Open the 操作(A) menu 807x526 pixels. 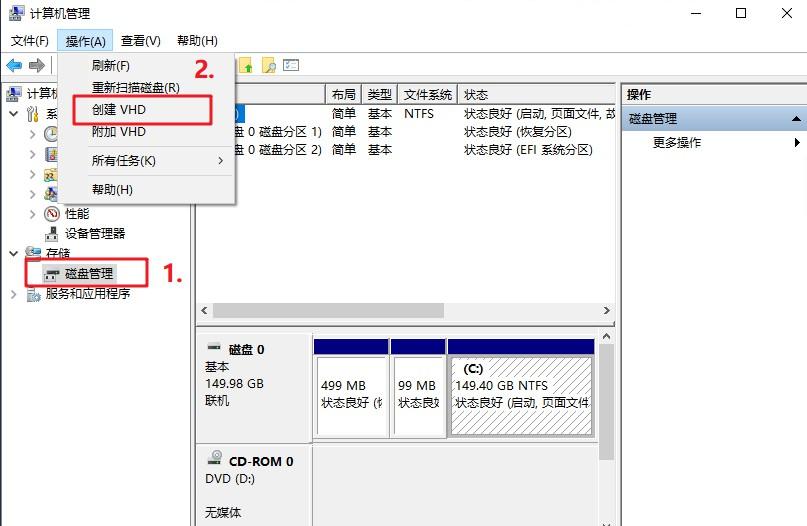click(85, 41)
